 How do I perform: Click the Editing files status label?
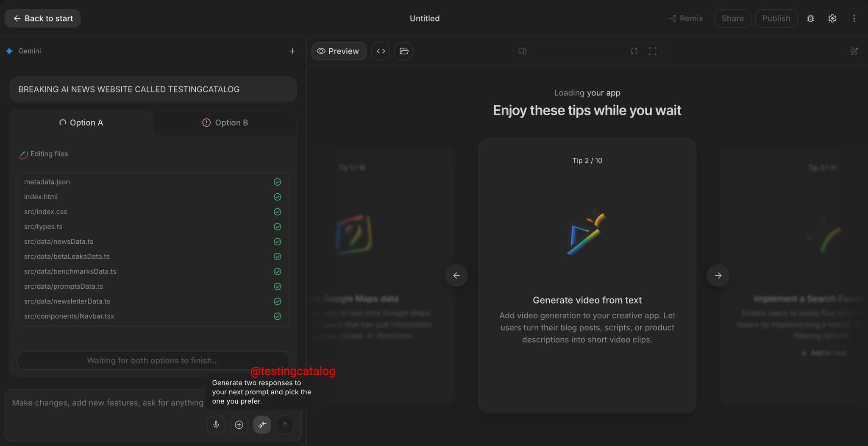pyautogui.click(x=49, y=154)
